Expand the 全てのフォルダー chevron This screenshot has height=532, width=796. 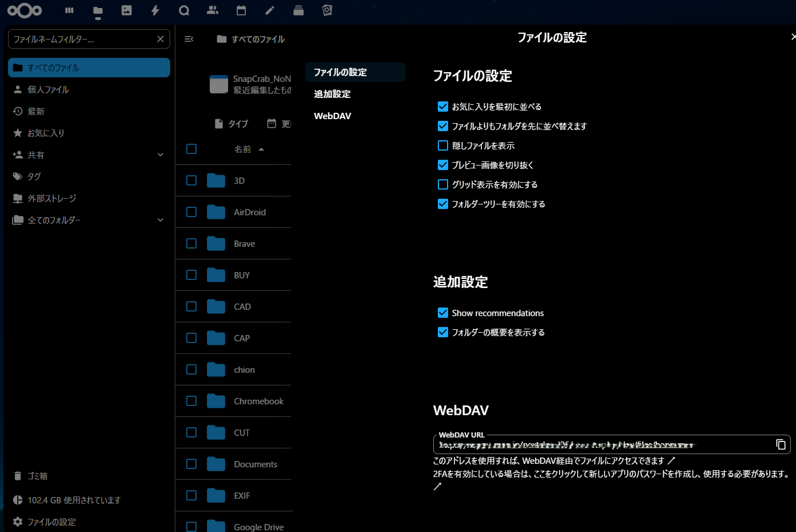160,220
